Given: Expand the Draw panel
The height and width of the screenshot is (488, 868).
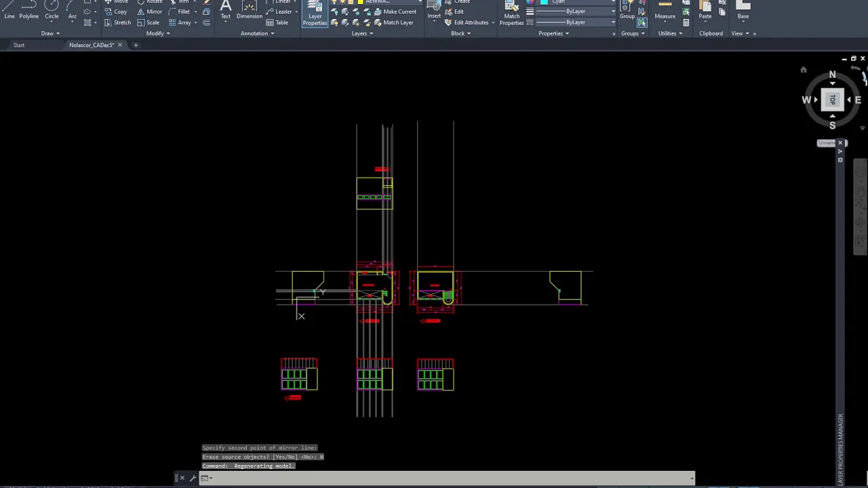Looking at the screenshot, I should 50,33.
